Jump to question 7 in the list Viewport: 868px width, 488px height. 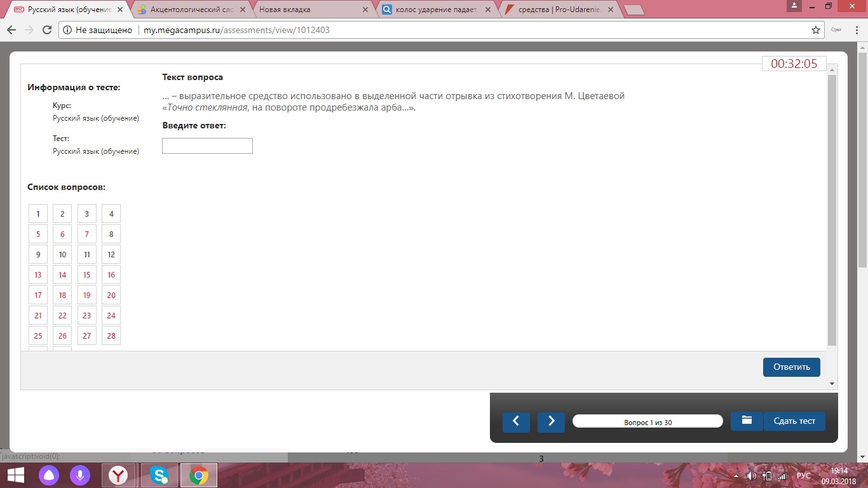87,234
